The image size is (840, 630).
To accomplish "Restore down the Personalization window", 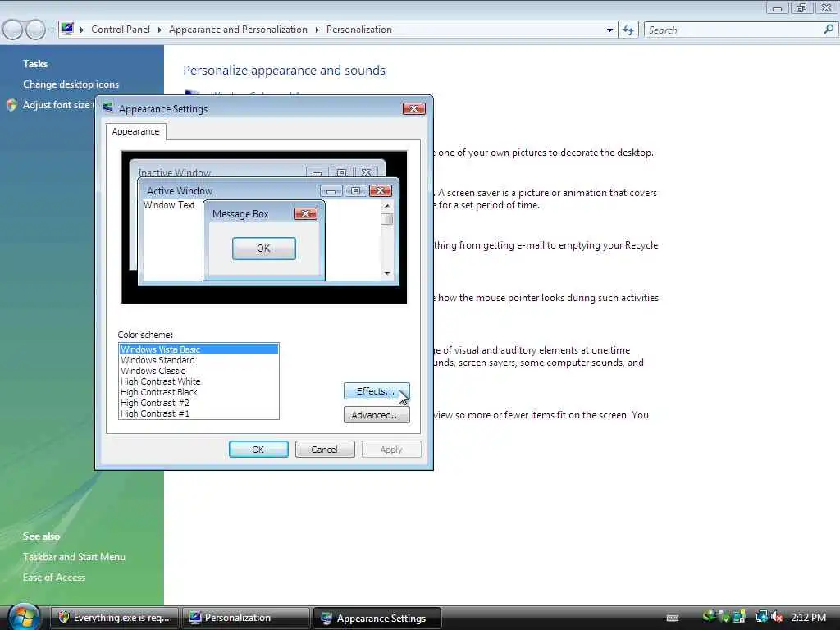I will pos(801,8).
